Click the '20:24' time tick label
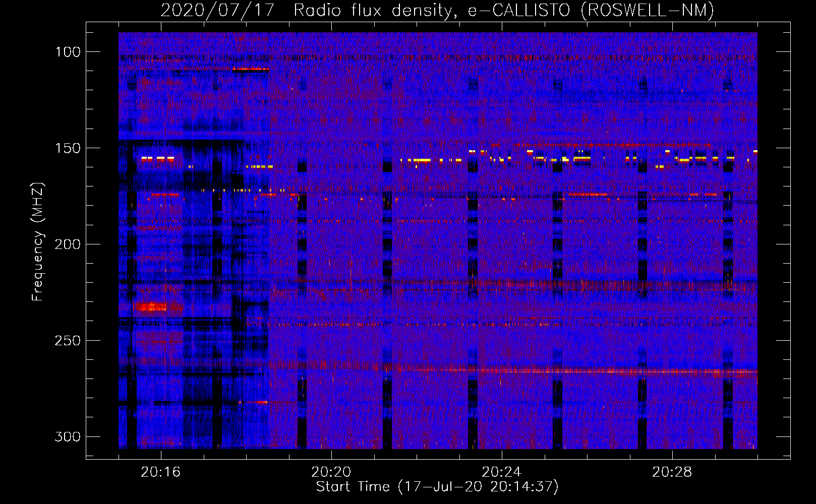The width and height of the screenshot is (816, 504). click(502, 472)
